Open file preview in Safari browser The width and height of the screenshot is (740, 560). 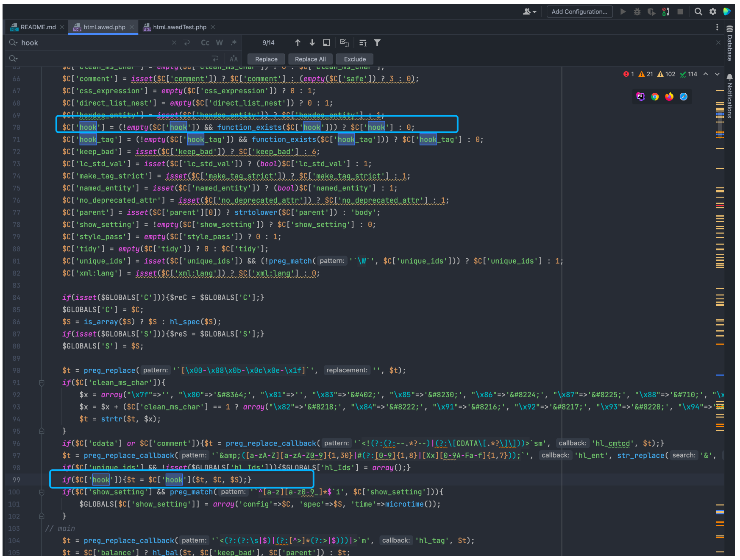click(x=684, y=97)
